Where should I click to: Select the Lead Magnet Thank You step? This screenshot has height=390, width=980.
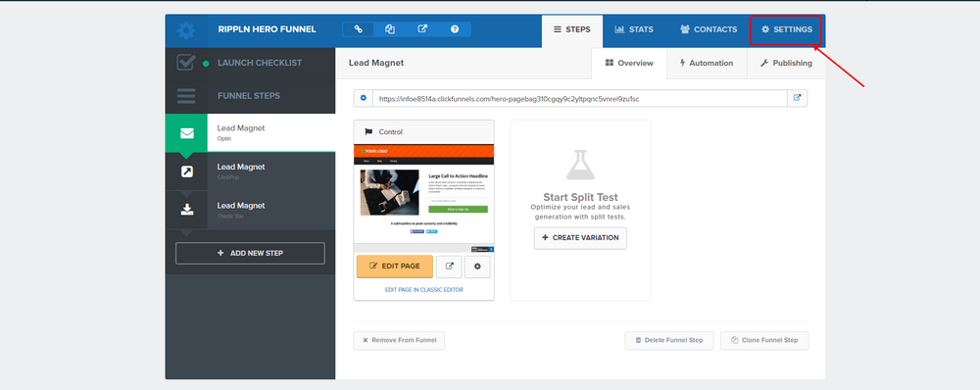pos(250,210)
